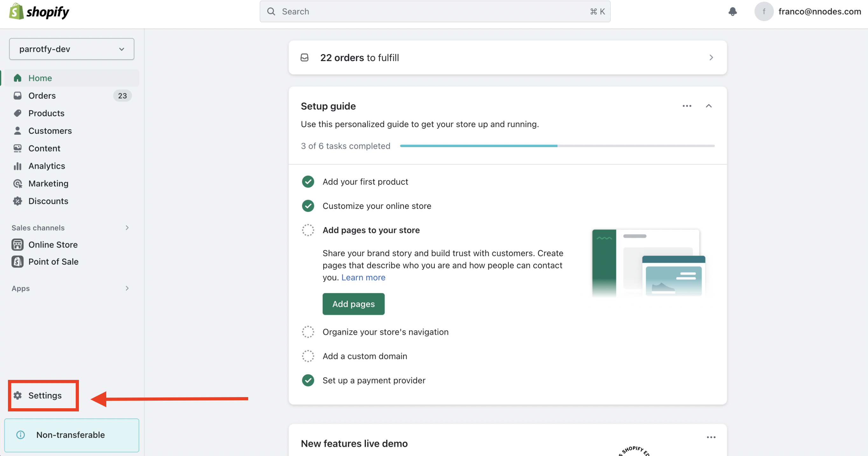
Task: Toggle 'Organize your store's navigation' task circle
Action: tap(308, 332)
